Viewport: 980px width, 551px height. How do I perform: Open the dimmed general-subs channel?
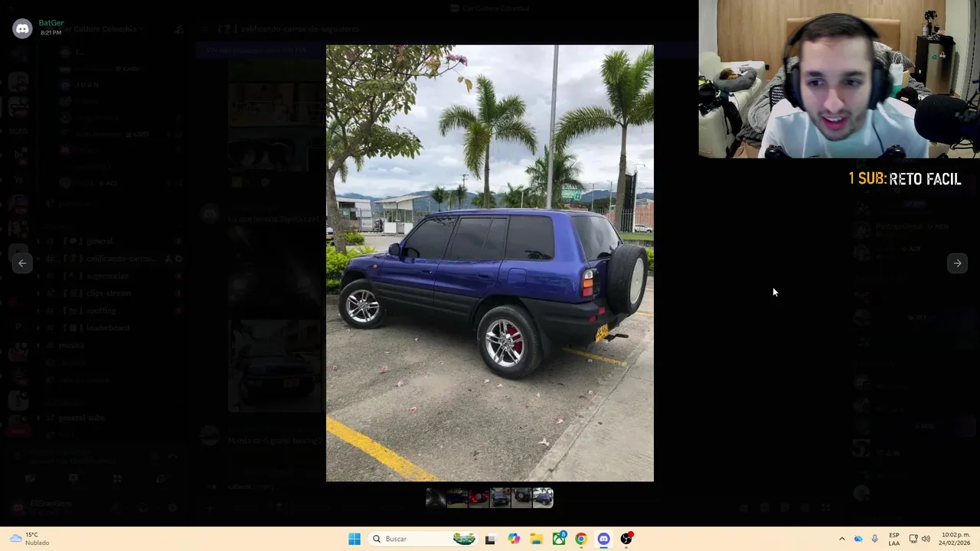coord(81,418)
